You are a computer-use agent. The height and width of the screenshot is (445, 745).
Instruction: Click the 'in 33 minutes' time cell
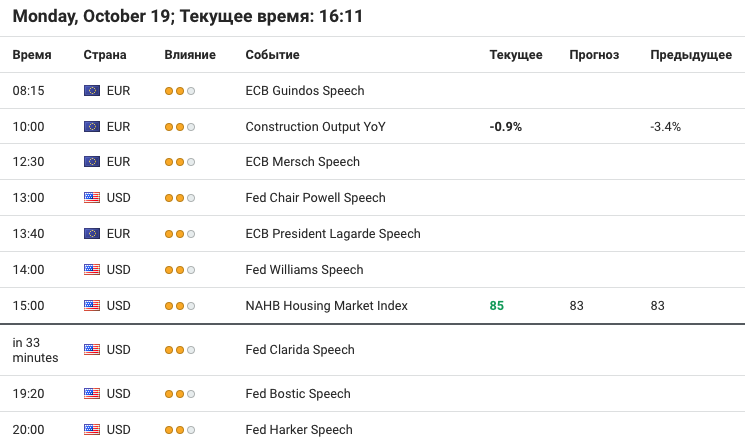tap(35, 350)
